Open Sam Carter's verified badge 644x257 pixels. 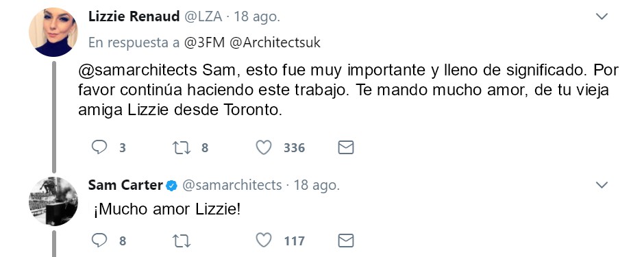tap(171, 186)
